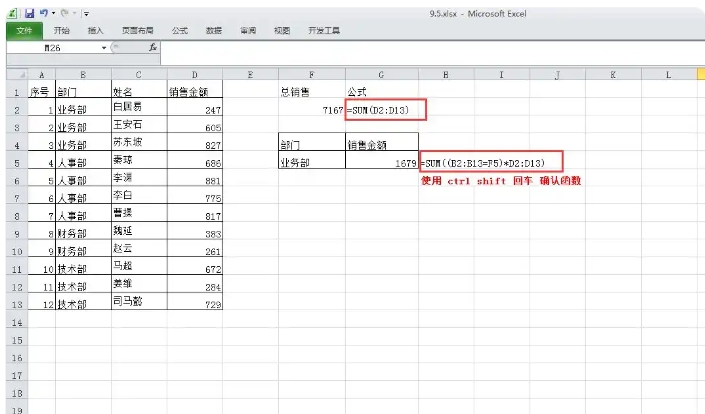This screenshot has height=414, width=705.
Task: Select the cell containing 赵云
Action: 139,249
